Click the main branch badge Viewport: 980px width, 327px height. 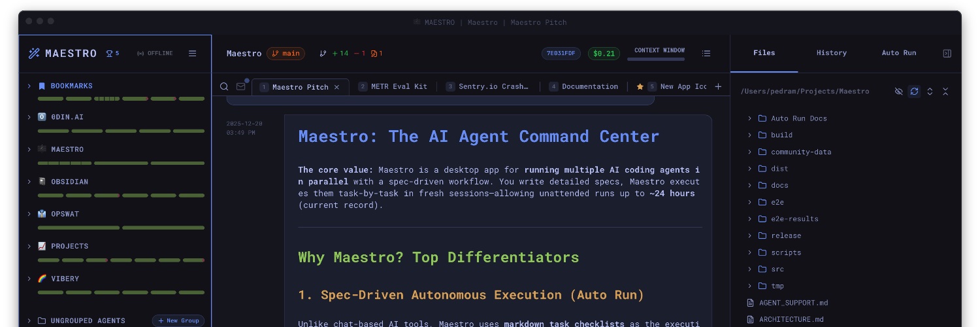[x=286, y=54]
